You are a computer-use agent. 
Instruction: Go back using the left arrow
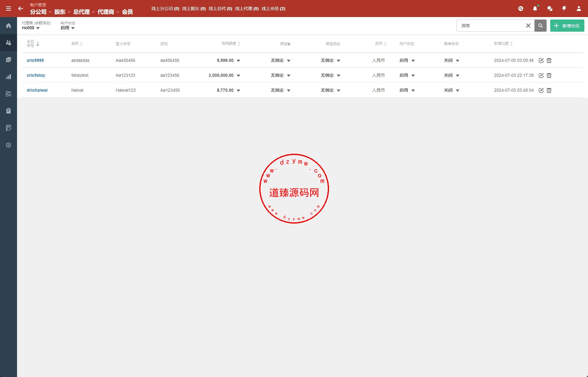click(x=21, y=9)
